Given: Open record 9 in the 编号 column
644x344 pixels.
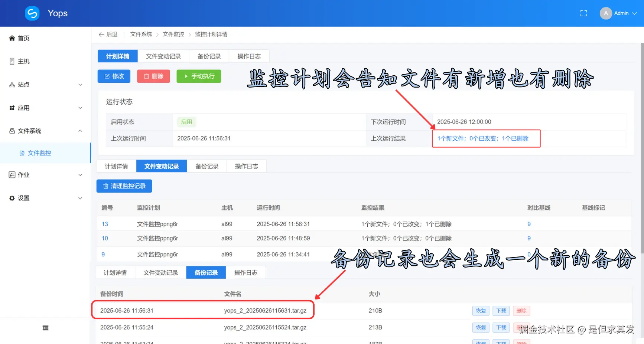Looking at the screenshot, I should [103, 255].
